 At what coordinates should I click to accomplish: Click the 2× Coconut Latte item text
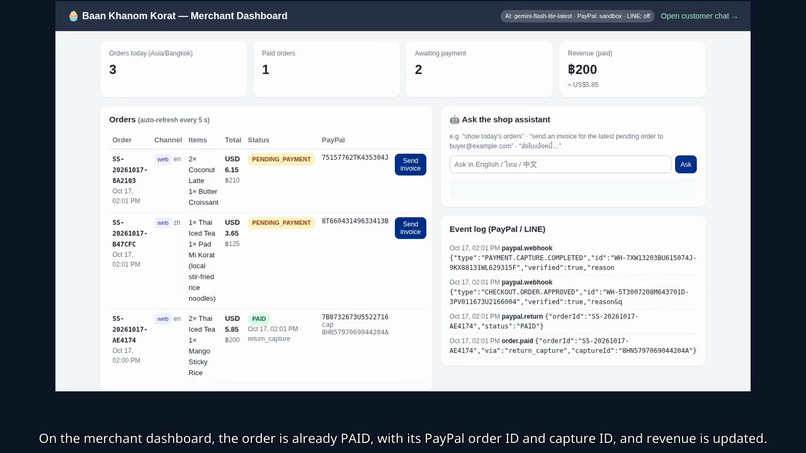[202, 170]
